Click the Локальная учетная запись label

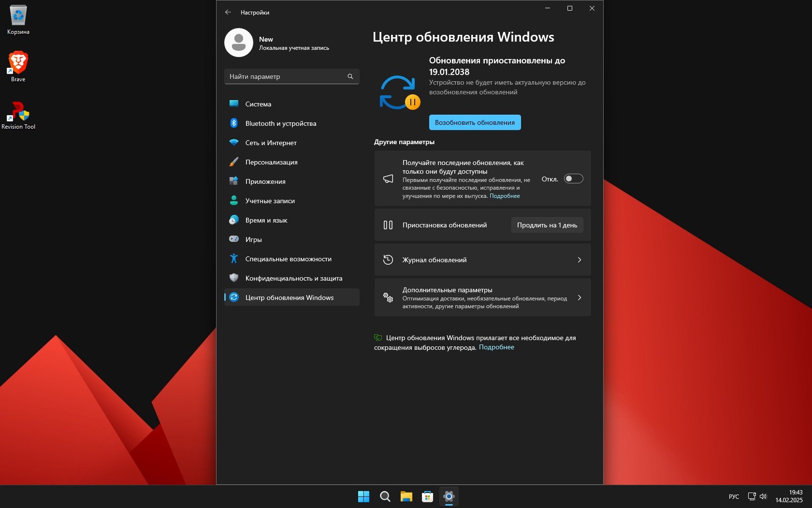click(x=294, y=48)
